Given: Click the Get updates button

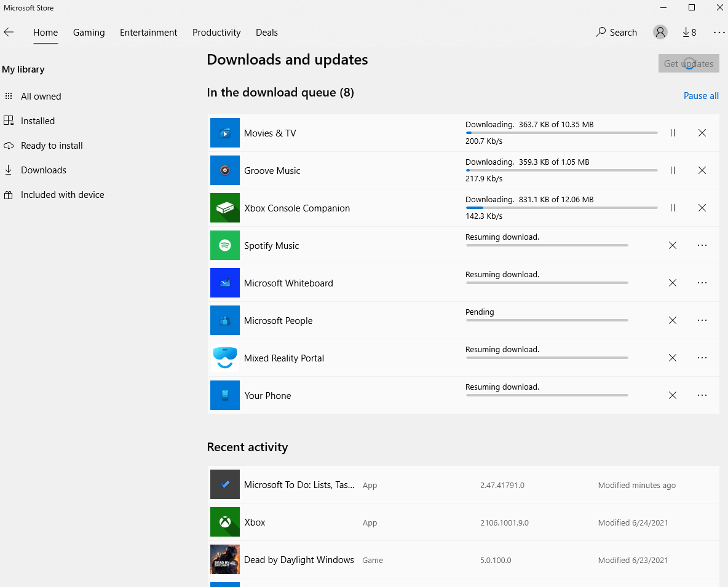Looking at the screenshot, I should tap(689, 63).
